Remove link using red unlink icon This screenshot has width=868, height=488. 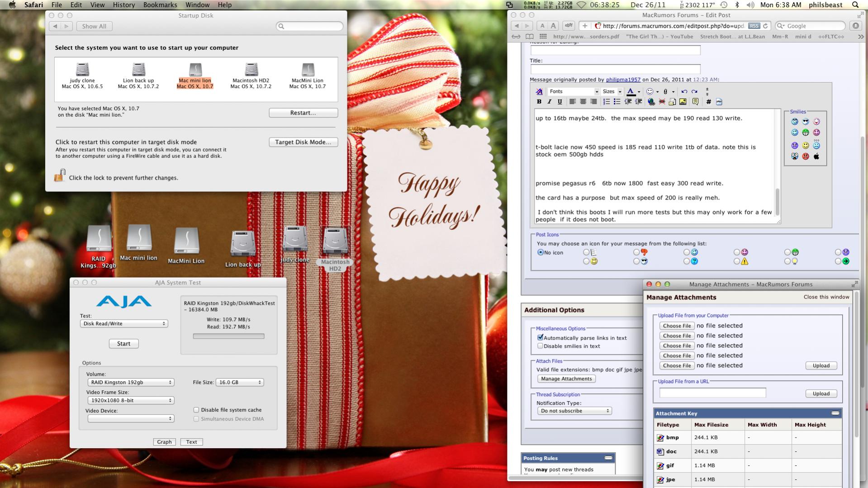coord(662,102)
